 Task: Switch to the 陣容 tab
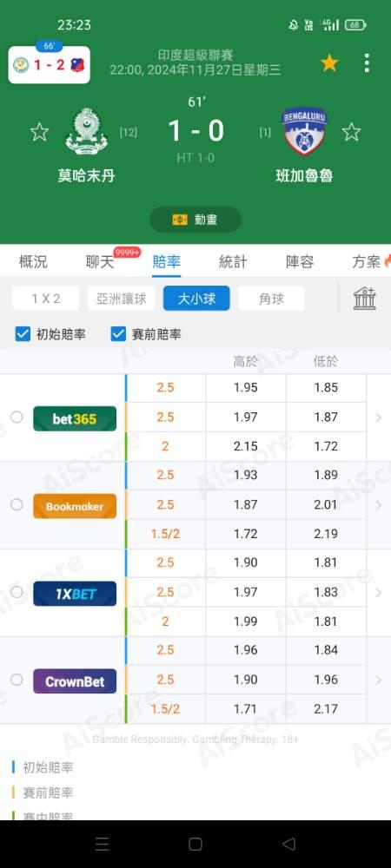click(300, 262)
